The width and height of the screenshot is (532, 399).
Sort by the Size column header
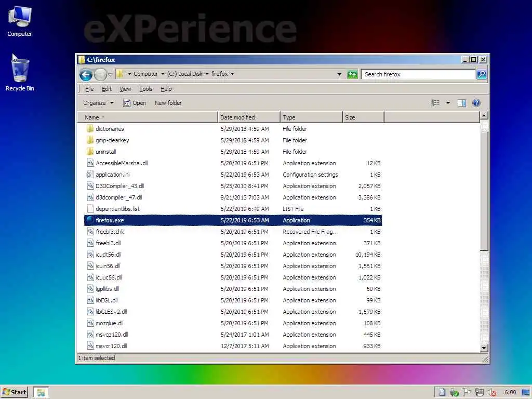point(363,117)
